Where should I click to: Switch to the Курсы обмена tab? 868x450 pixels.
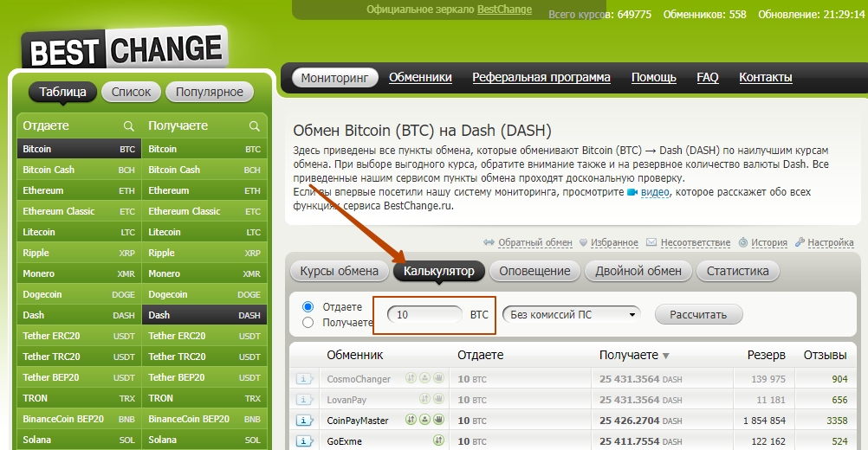pos(340,271)
